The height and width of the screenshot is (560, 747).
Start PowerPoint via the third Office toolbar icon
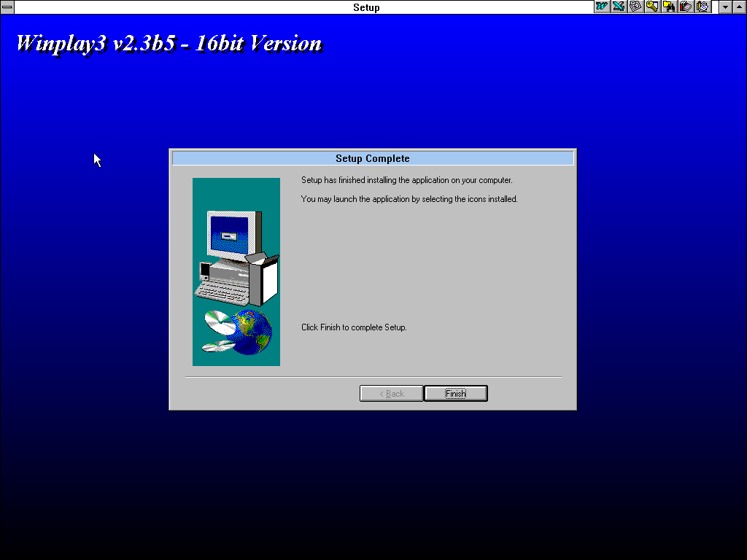[x=635, y=7]
